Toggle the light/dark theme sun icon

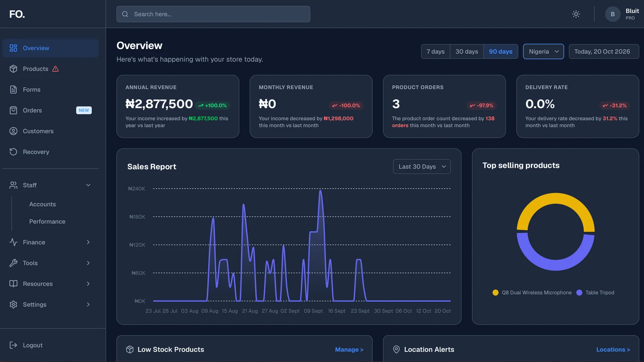tap(576, 14)
